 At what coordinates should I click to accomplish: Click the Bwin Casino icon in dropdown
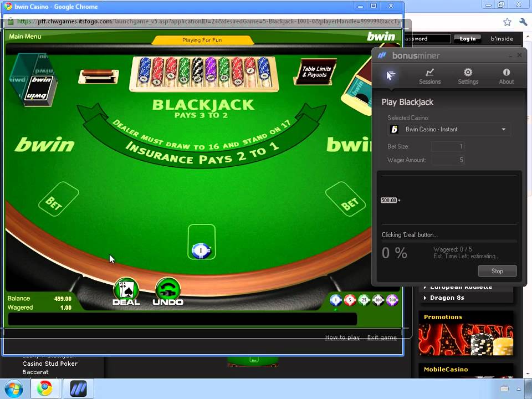click(x=394, y=129)
